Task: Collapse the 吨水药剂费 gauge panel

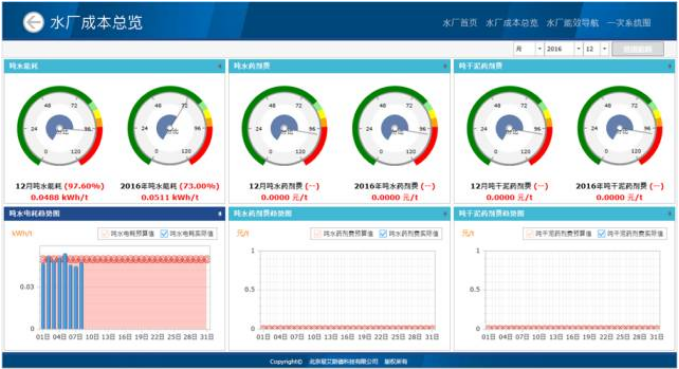Action: (x=445, y=66)
